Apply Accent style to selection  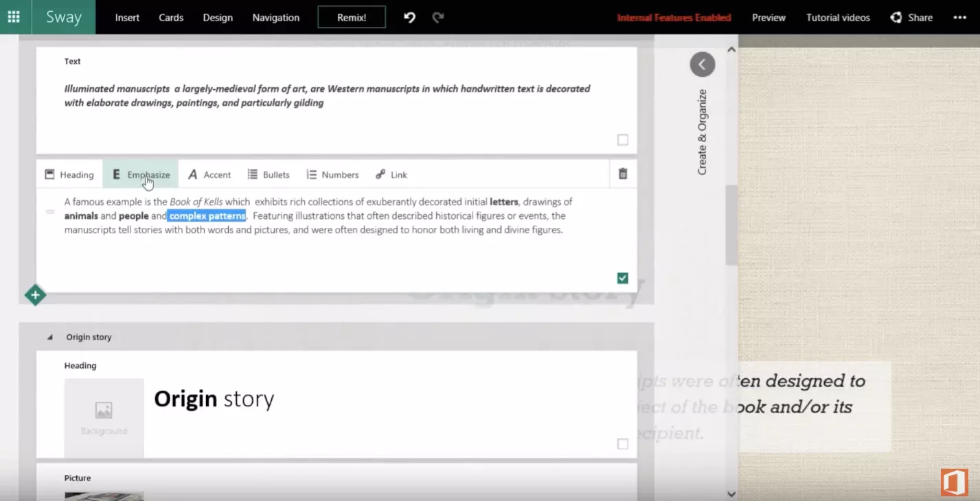(x=209, y=174)
